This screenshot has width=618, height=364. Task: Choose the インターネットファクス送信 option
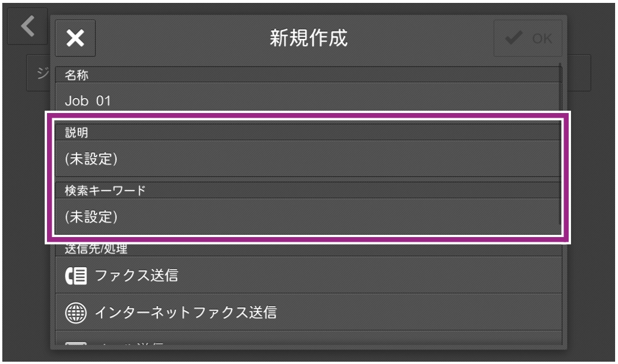coord(308,313)
